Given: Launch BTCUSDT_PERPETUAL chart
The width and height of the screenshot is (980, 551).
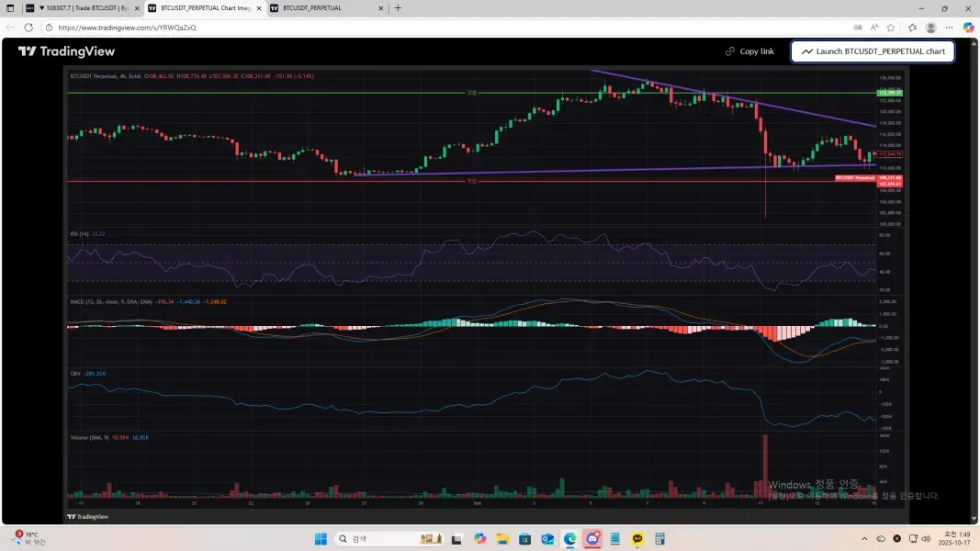Looking at the screenshot, I should (873, 51).
